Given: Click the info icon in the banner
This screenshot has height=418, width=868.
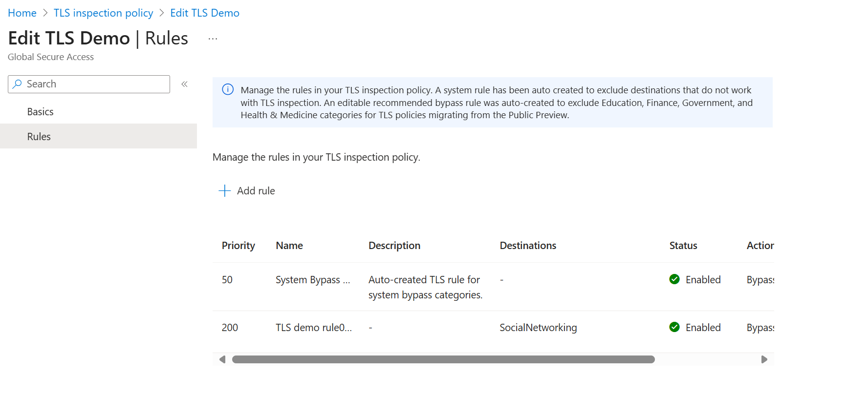Looking at the screenshot, I should 228,89.
